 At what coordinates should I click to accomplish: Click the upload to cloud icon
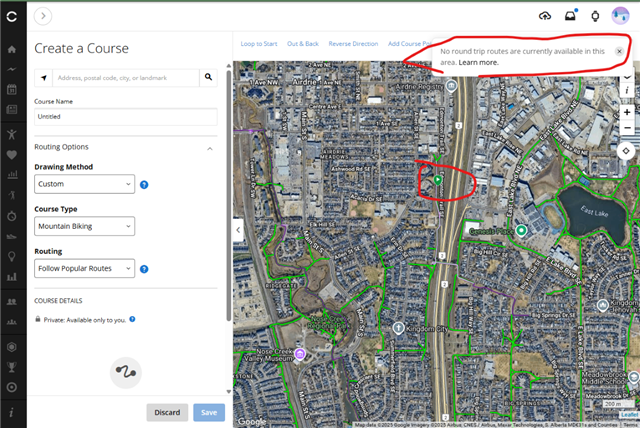545,16
